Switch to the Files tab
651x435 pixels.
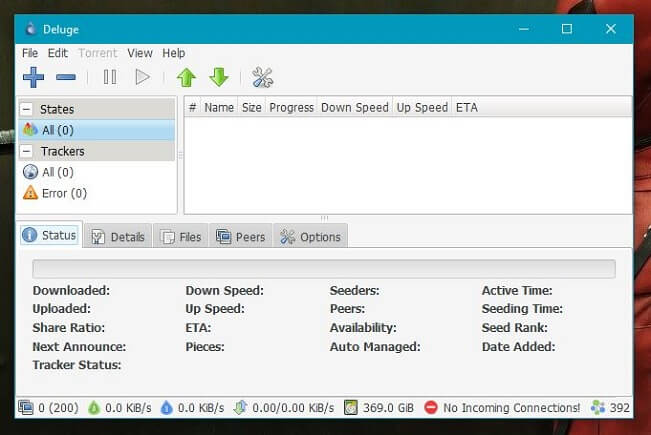pos(181,237)
